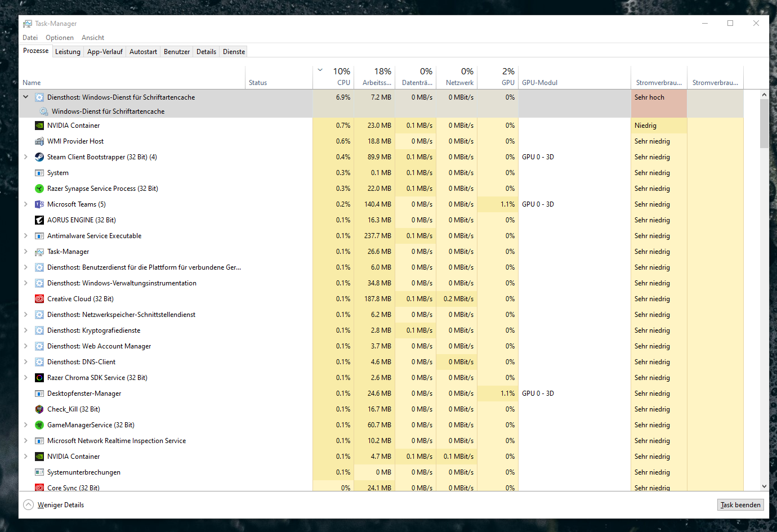Open the Ansicht menu
Viewport: 777px width, 532px height.
93,38
